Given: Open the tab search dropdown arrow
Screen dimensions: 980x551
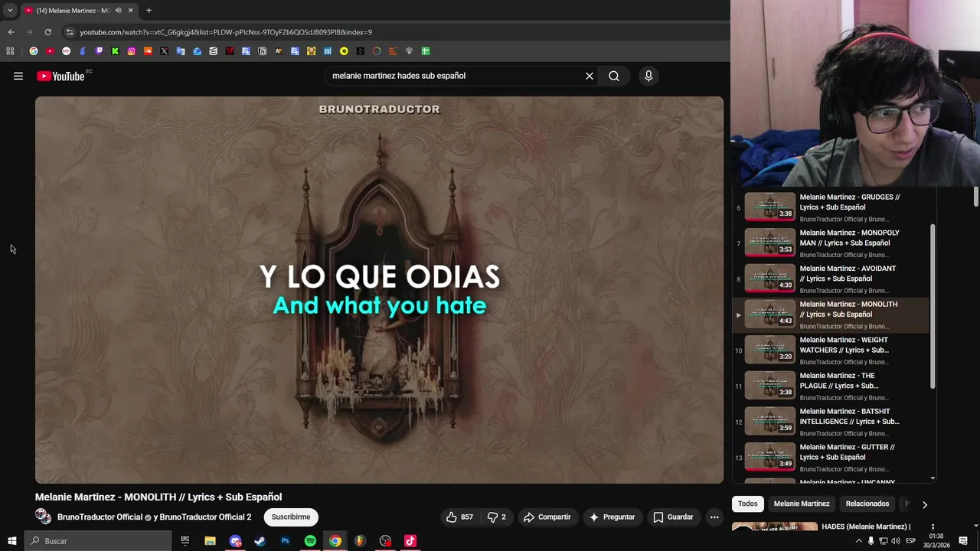Looking at the screenshot, I should pyautogui.click(x=10, y=11).
